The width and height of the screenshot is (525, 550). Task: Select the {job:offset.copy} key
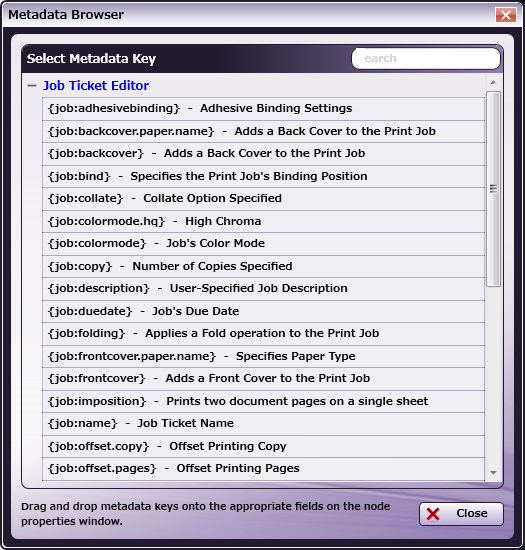click(263, 446)
